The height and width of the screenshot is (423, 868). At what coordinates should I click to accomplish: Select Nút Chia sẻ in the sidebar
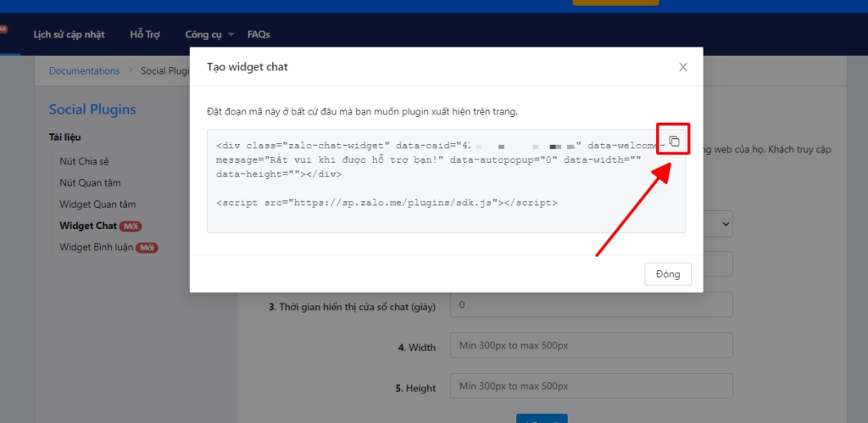[84, 161]
